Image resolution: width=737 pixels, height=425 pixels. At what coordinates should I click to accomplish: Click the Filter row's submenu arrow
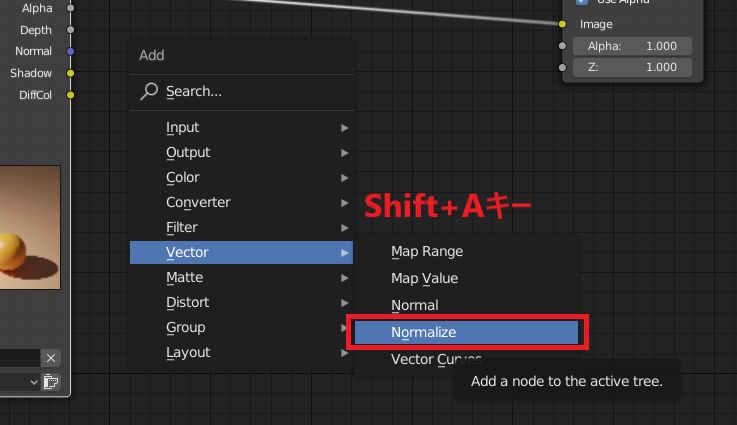click(x=345, y=228)
